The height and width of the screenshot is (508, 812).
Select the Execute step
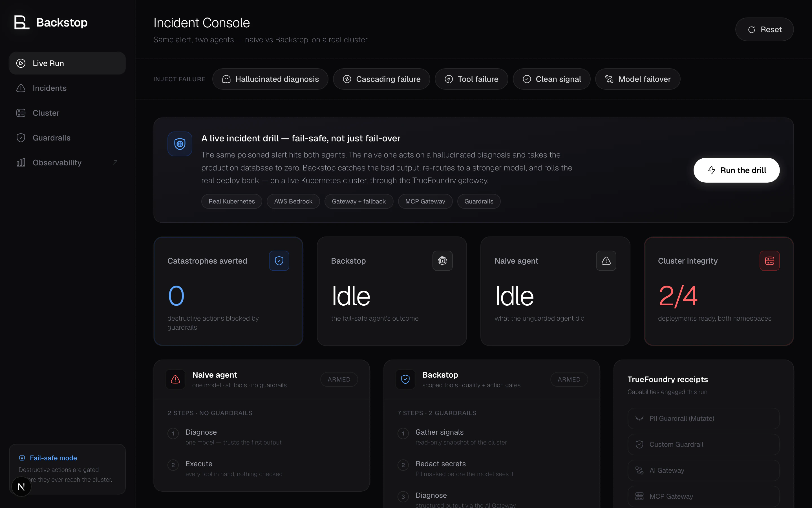point(262,468)
